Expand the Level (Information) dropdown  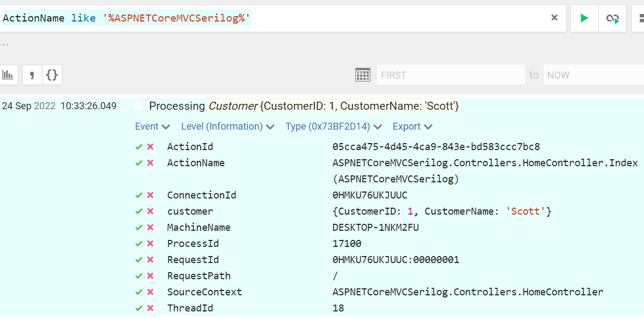tap(227, 126)
